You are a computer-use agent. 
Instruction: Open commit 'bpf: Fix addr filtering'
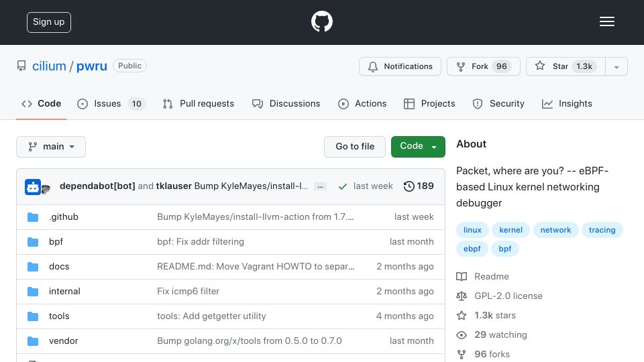[201, 242]
